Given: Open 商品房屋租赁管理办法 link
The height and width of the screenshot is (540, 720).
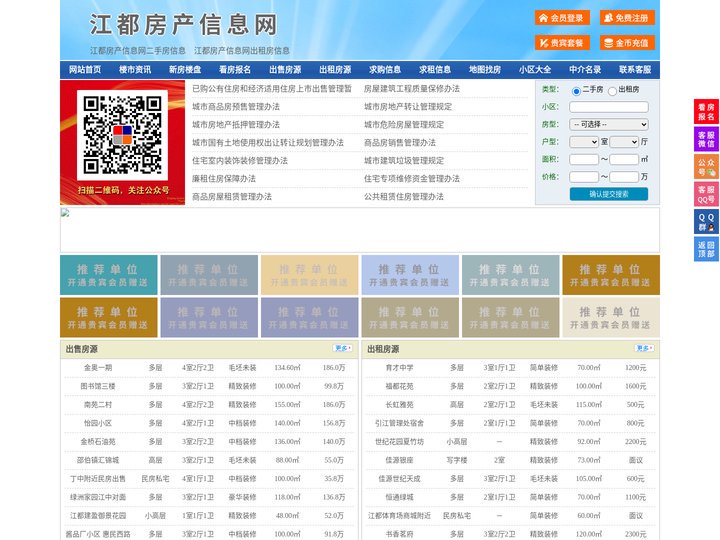Looking at the screenshot, I should click(232, 197).
